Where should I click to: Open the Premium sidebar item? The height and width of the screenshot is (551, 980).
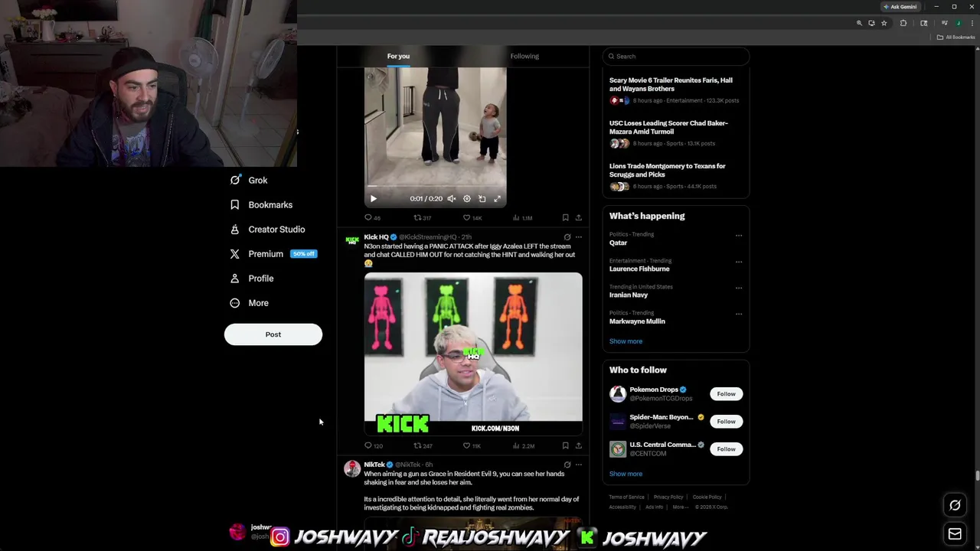tap(273, 254)
